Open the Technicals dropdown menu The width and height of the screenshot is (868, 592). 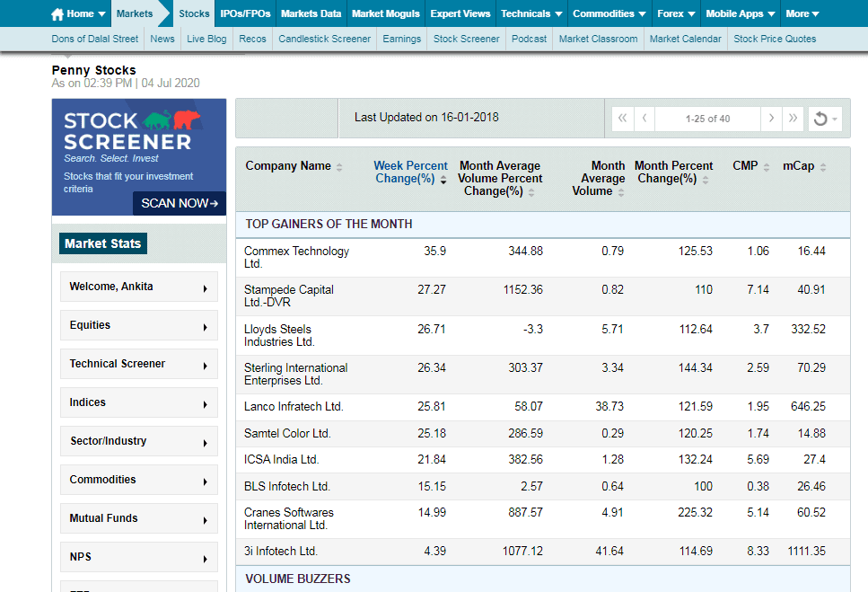pyautogui.click(x=530, y=13)
